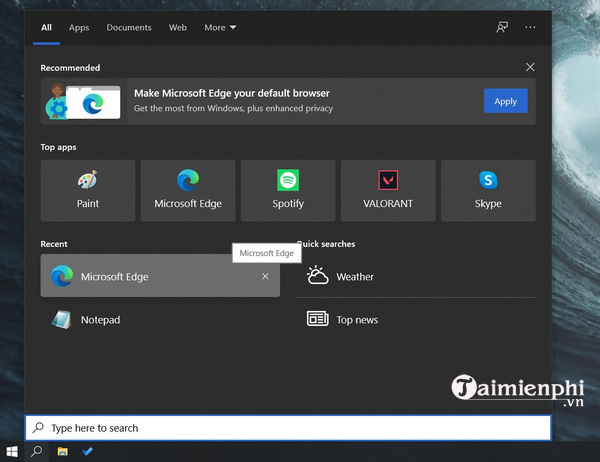Click the Type here to search box

point(288,428)
